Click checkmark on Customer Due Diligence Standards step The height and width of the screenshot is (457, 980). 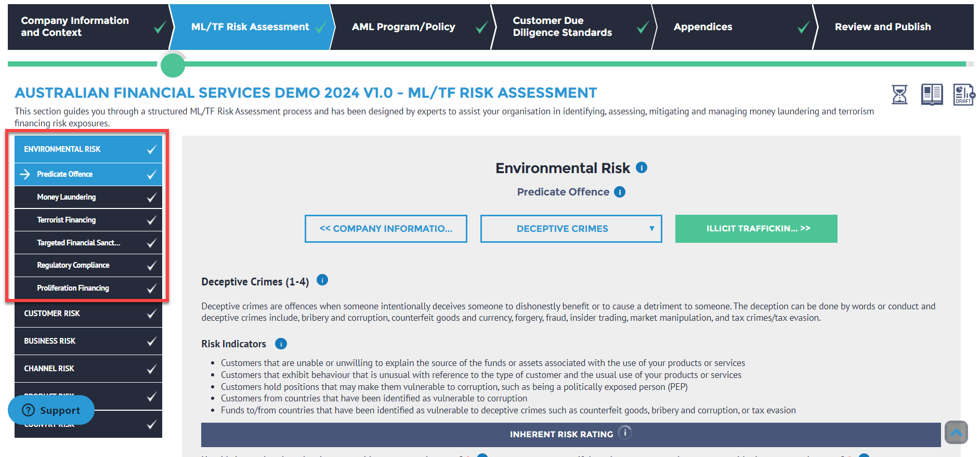click(643, 27)
